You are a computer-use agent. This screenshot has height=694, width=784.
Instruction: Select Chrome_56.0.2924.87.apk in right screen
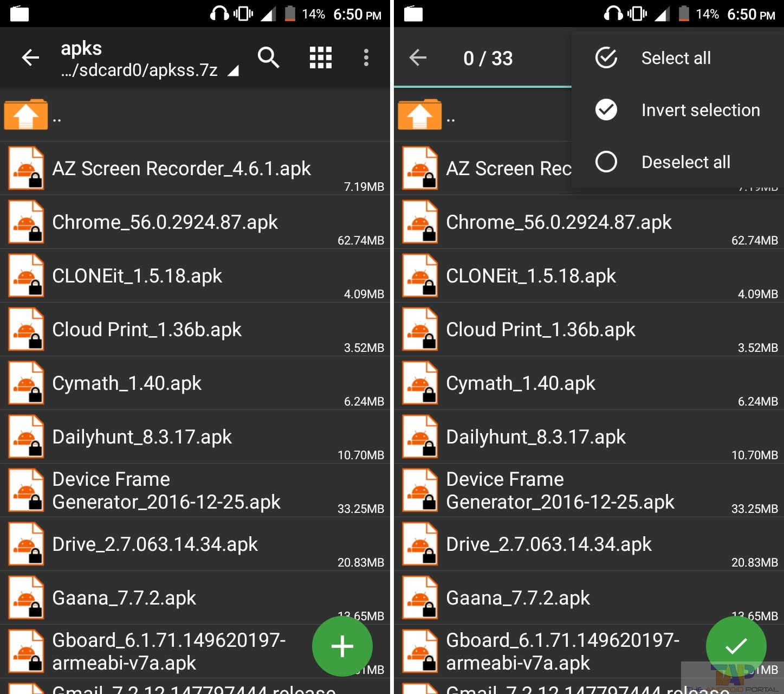(x=589, y=222)
